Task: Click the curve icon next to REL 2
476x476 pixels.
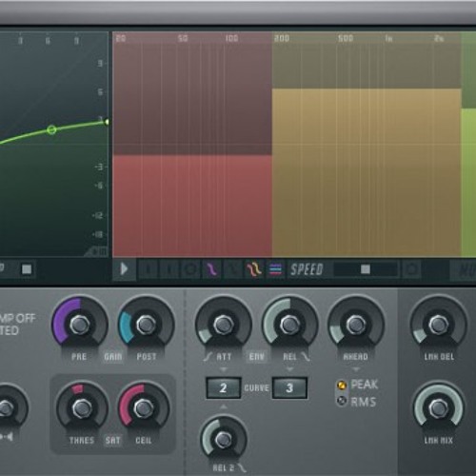Action: (x=242, y=467)
